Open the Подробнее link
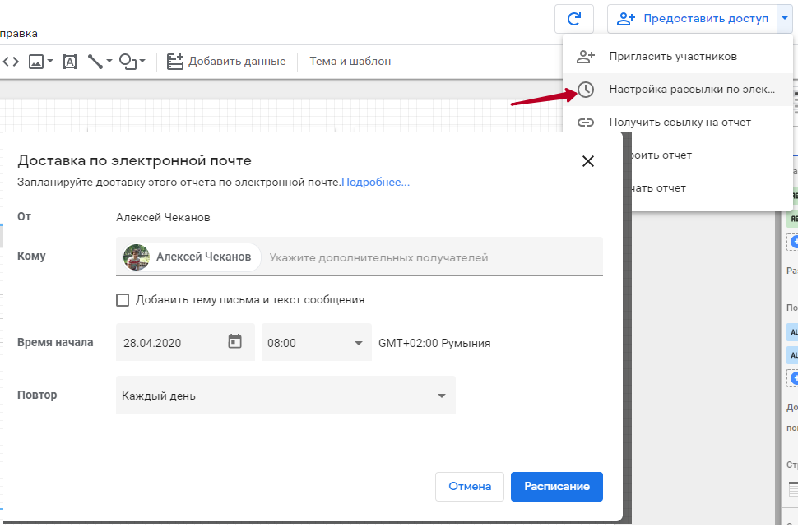Image resolution: width=798 pixels, height=532 pixels. click(375, 182)
